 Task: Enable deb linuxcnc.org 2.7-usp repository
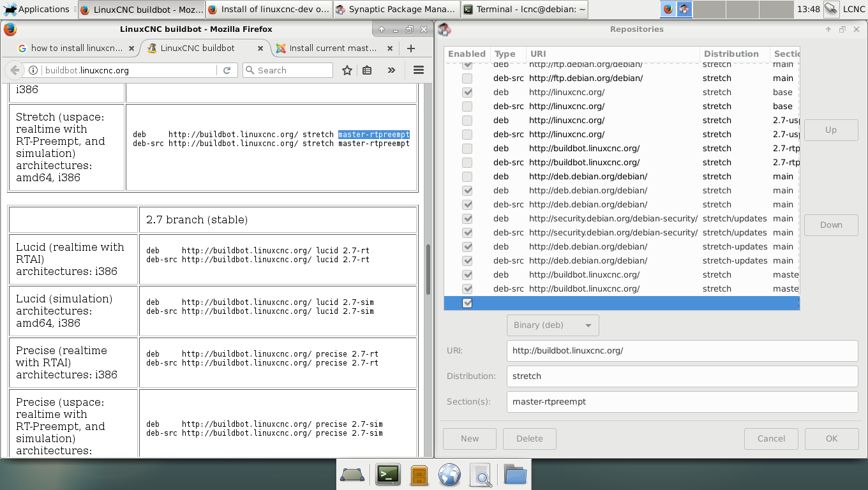click(467, 121)
